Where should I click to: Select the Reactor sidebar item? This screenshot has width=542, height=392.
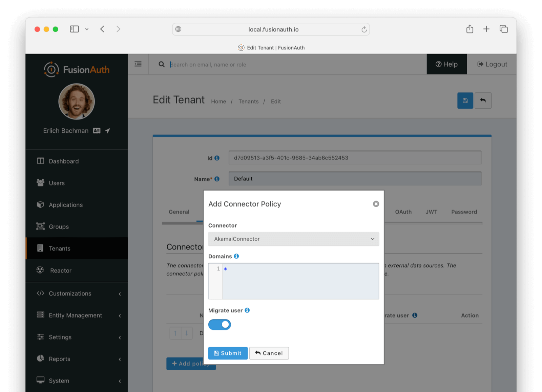point(61,270)
